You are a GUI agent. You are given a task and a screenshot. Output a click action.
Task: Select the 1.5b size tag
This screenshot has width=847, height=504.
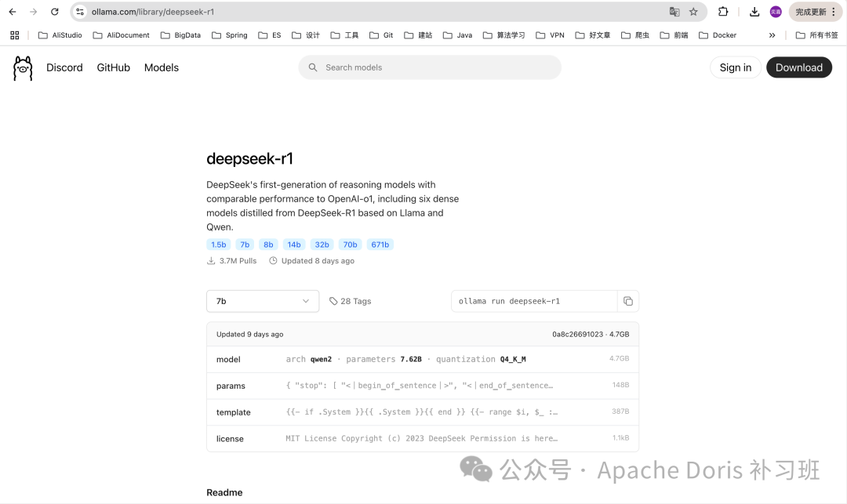(x=219, y=245)
